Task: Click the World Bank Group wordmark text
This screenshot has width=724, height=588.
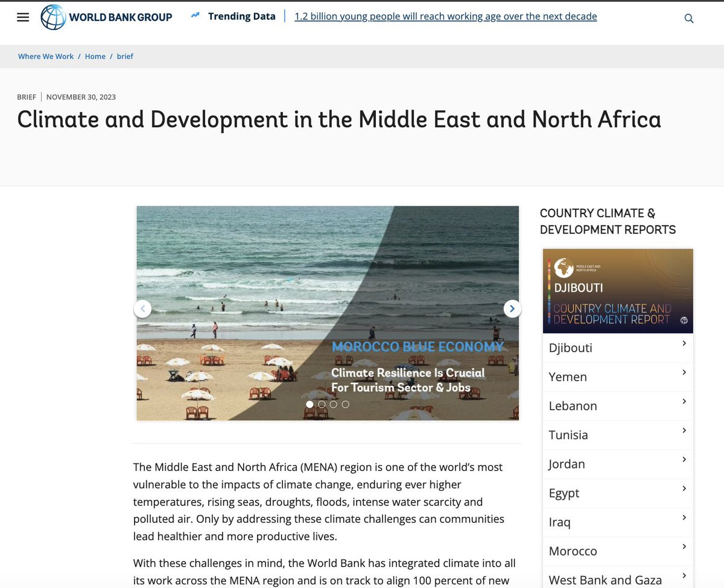Action: 121,17
